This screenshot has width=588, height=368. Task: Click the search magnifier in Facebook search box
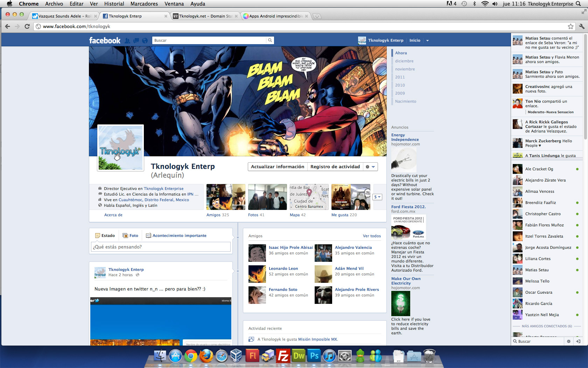tap(270, 40)
